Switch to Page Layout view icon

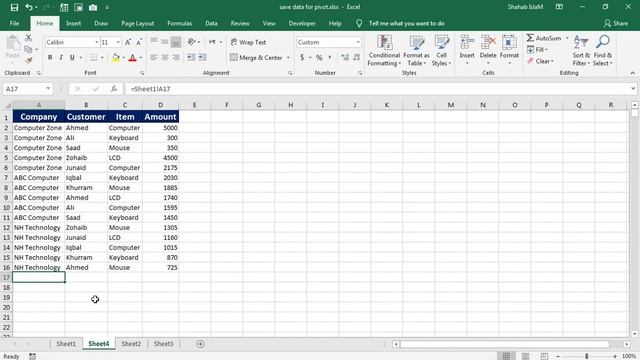(x=525, y=356)
